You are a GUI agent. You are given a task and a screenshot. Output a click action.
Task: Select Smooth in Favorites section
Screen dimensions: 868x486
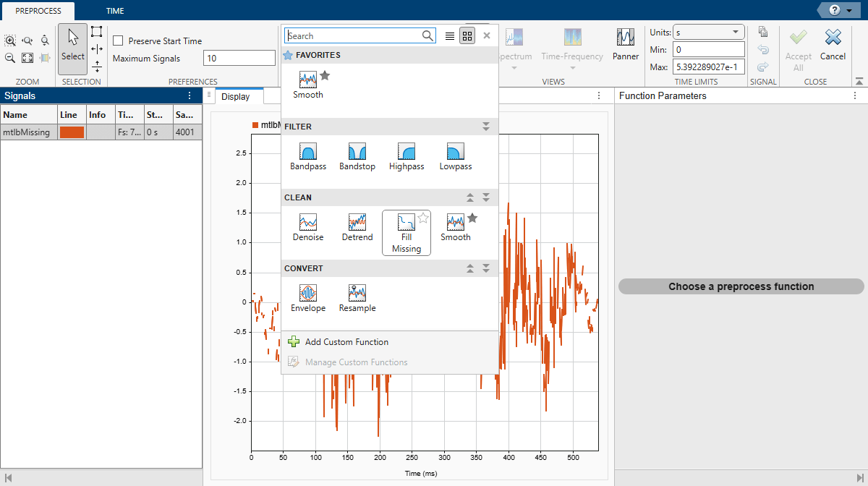point(308,85)
